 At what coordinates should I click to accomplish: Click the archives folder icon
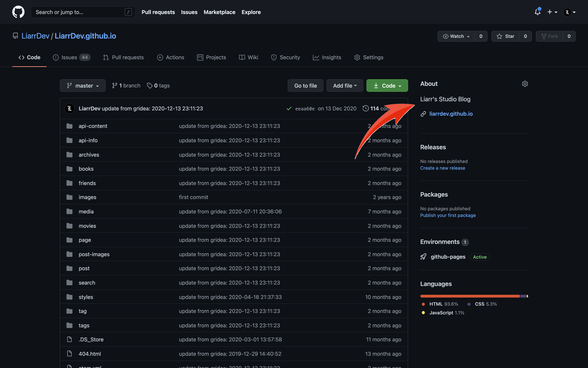69,155
